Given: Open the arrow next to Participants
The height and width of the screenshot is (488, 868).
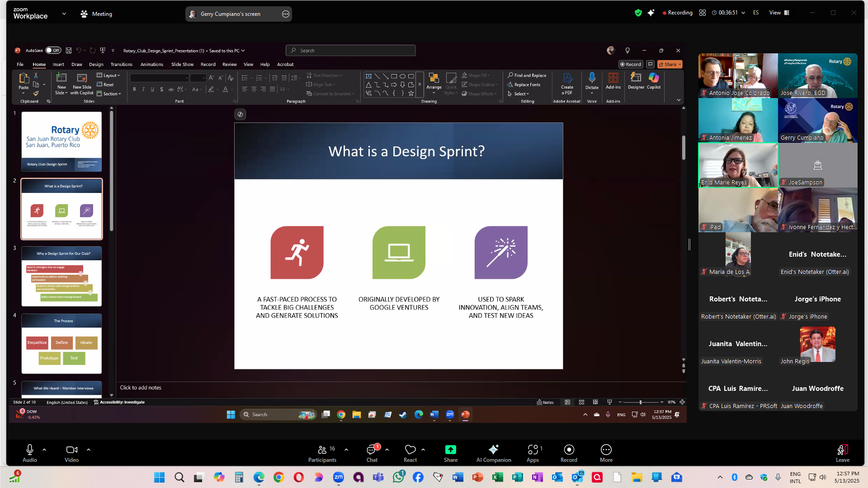Looking at the screenshot, I should point(346,450).
